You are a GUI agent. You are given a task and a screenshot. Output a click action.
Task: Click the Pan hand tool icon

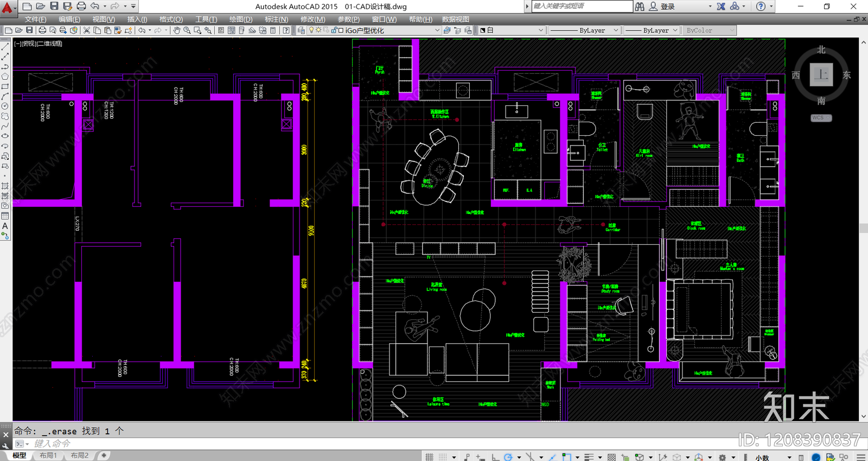click(x=176, y=30)
